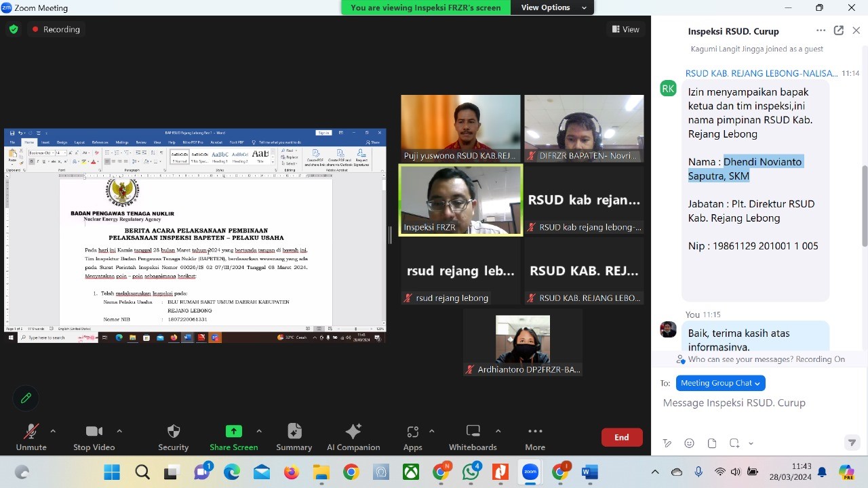Viewport: 868px width, 488px height.
Task: Stop the camera with Stop Video
Action: click(x=94, y=437)
